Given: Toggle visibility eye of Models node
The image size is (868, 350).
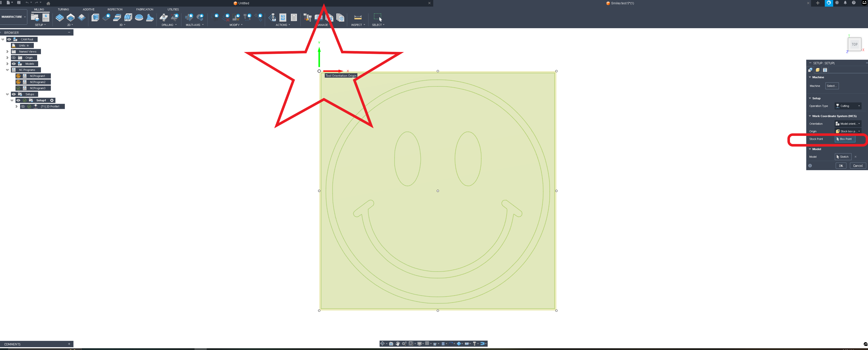Looking at the screenshot, I should pos(14,64).
